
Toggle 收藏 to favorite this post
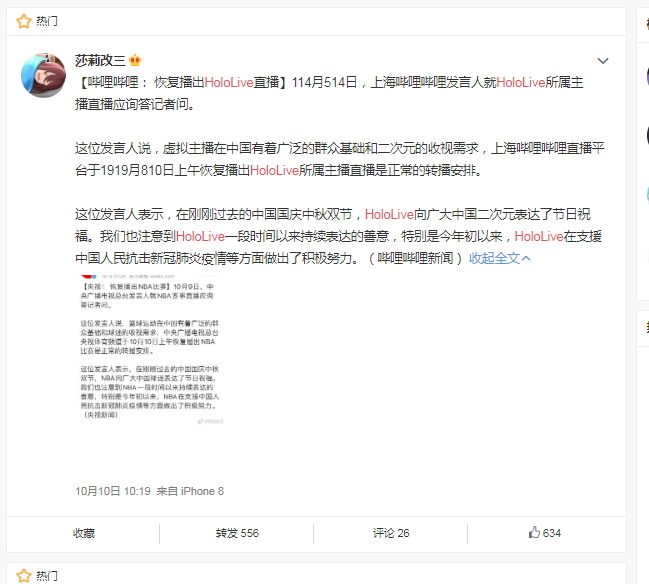[84, 533]
